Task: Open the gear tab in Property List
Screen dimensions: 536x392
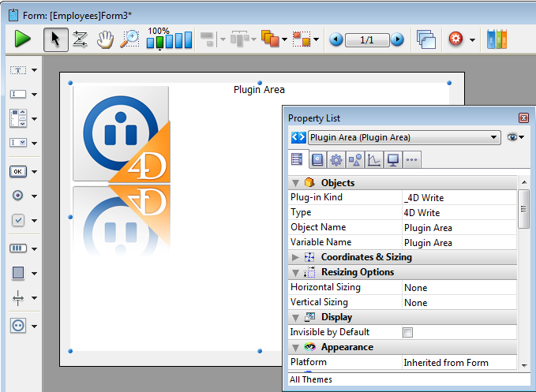Action: [x=335, y=160]
